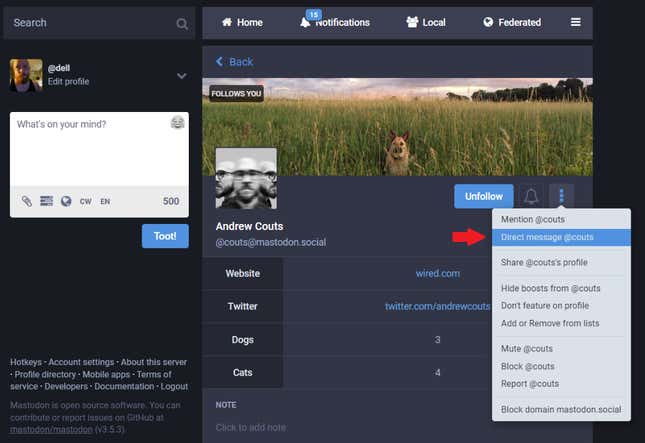The image size is (645, 443).
Task: Open the Edit profile link
Action: (x=68, y=81)
